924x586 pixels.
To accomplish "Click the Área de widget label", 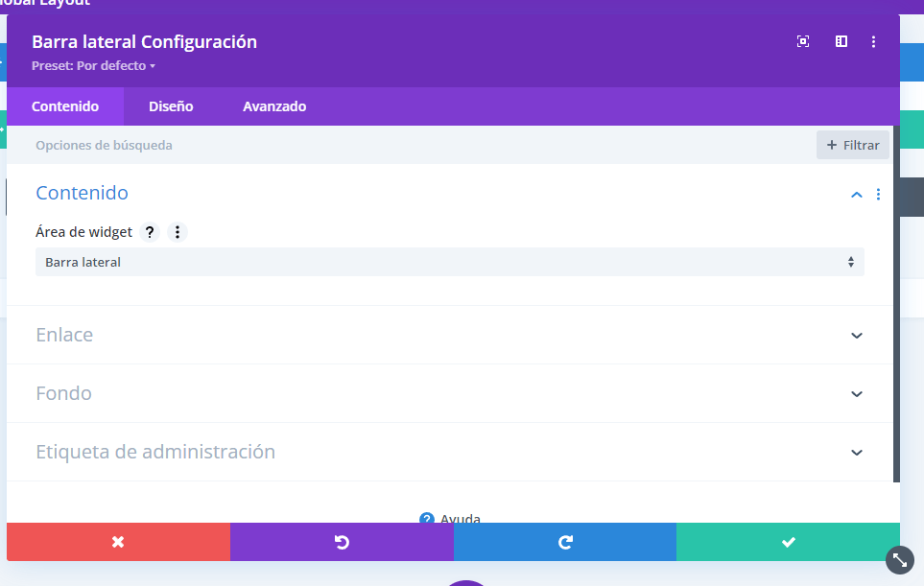I will coord(83,232).
